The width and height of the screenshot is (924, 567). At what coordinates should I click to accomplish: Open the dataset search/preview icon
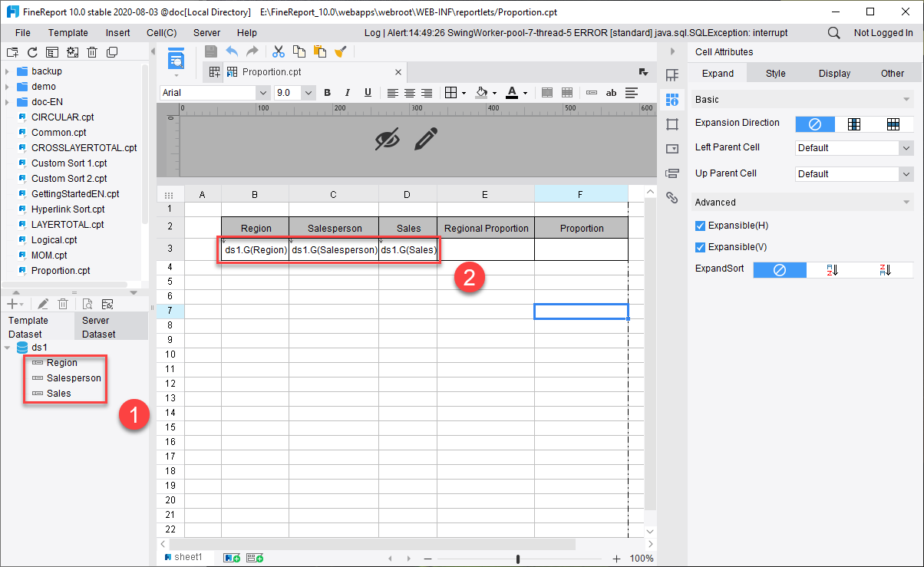tap(87, 304)
